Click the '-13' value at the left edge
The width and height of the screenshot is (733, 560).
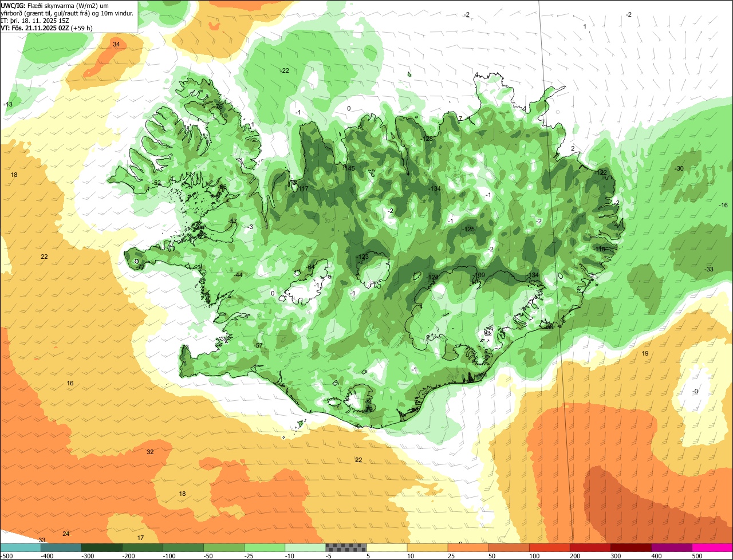pyautogui.click(x=8, y=104)
